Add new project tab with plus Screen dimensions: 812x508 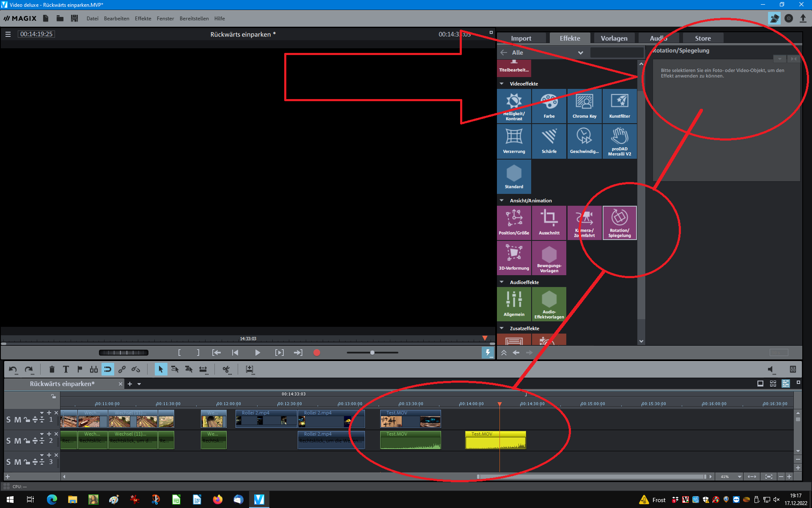click(x=130, y=384)
